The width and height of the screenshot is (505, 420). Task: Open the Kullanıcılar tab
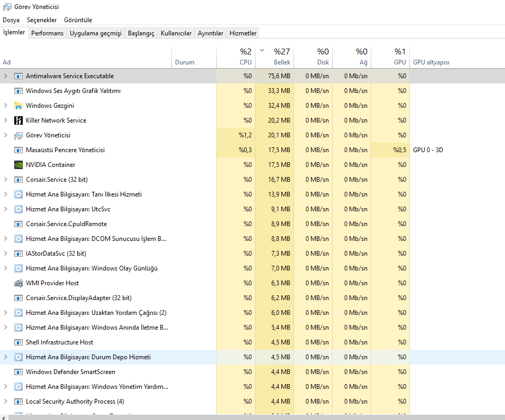tap(176, 33)
